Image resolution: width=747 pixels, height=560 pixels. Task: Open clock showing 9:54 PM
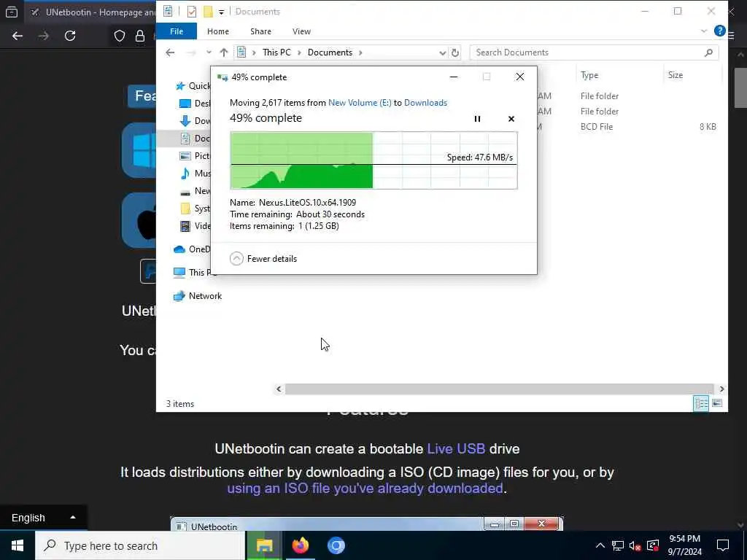pyautogui.click(x=684, y=545)
